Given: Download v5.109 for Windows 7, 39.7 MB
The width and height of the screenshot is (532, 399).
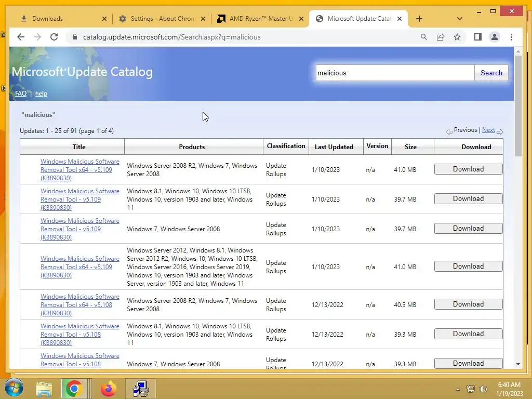Looking at the screenshot, I should click(468, 228).
